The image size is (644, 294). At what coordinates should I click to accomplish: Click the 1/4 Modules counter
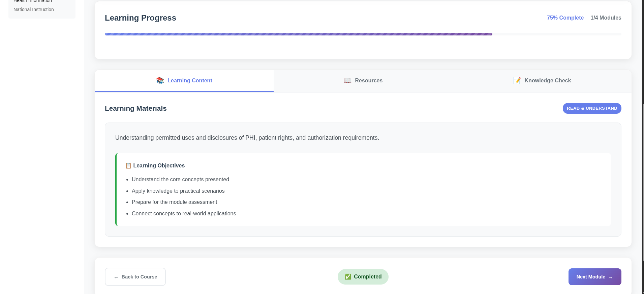(x=606, y=18)
